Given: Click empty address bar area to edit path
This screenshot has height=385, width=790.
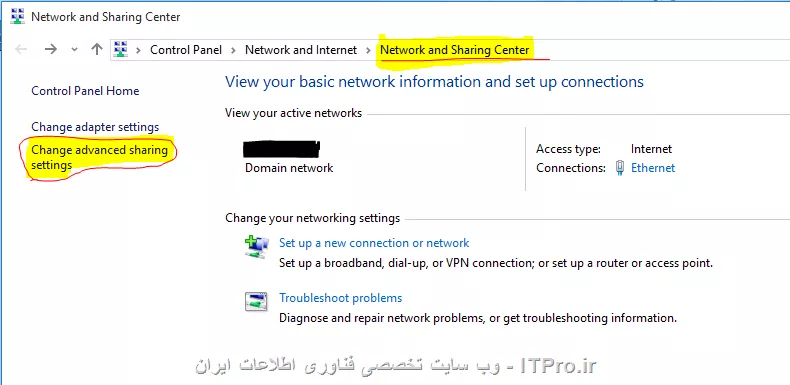Looking at the screenshot, I should tap(665, 50).
